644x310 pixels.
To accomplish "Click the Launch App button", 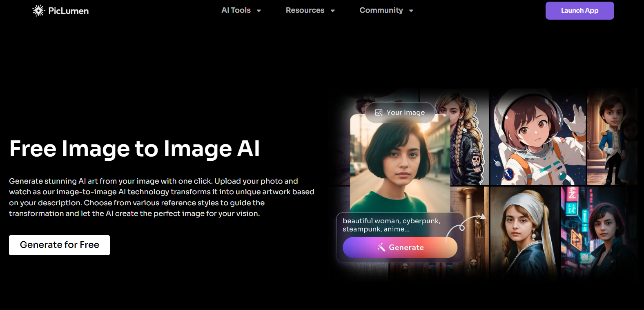I will [x=579, y=11].
